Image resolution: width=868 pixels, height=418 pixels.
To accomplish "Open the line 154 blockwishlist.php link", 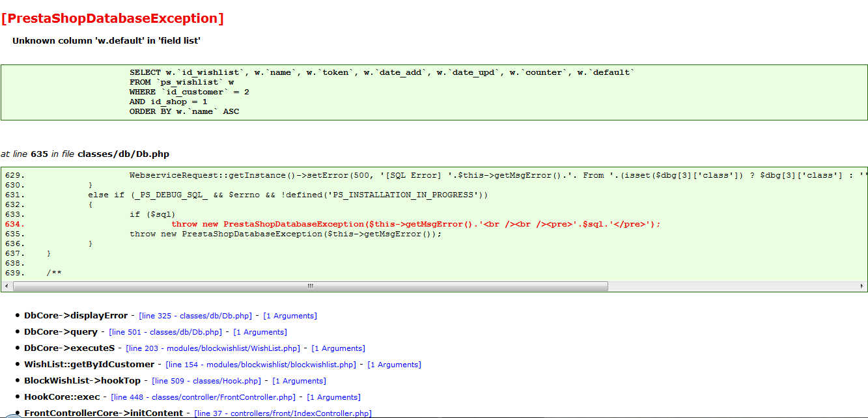I will pos(261,365).
